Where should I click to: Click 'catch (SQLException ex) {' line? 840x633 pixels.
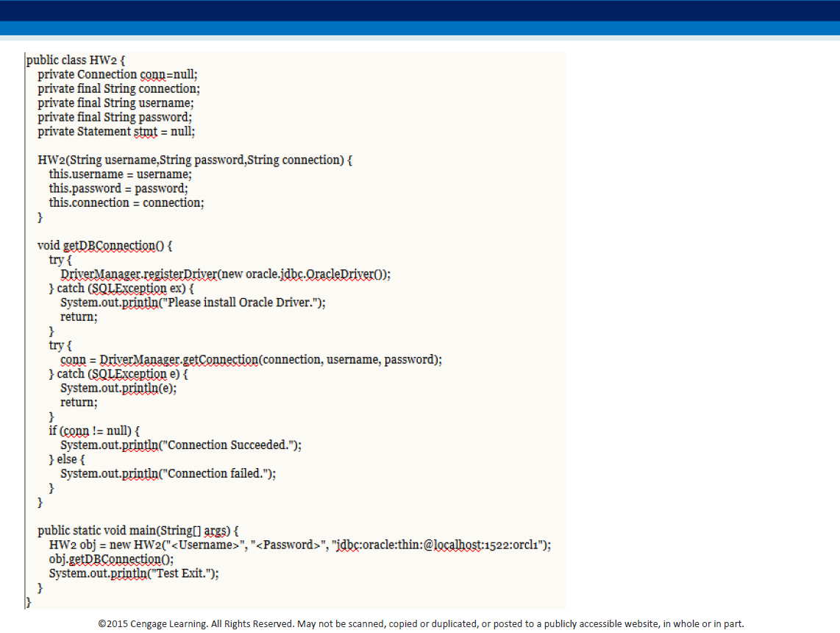[121, 289]
